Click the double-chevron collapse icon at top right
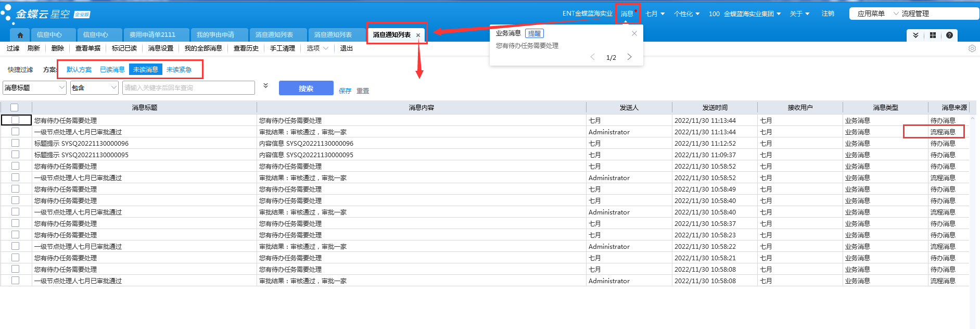The width and height of the screenshot is (980, 329). 916,35
